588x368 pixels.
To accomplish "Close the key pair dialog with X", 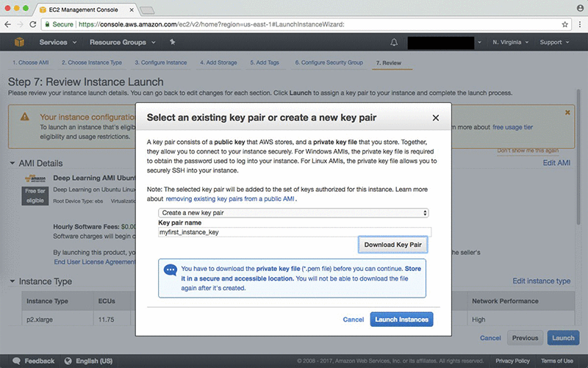I will 435,118.
